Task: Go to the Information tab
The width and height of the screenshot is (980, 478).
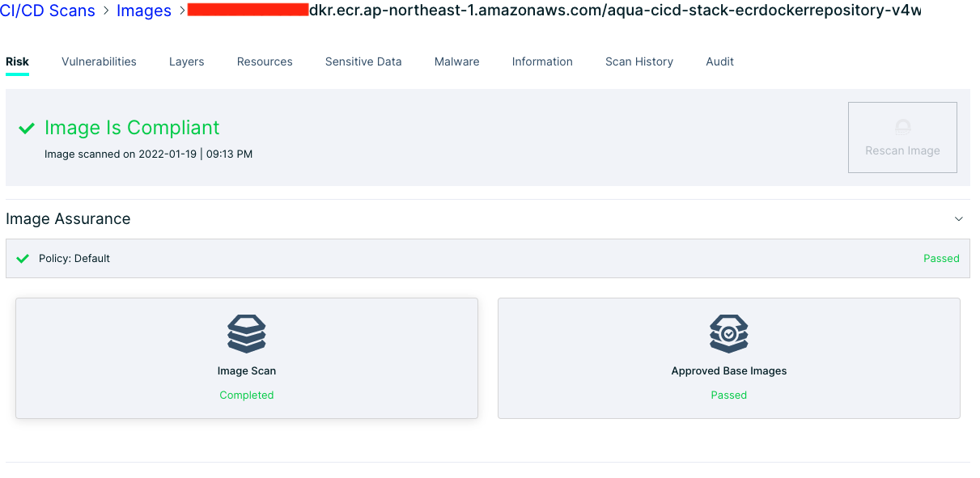Action: tap(542, 61)
